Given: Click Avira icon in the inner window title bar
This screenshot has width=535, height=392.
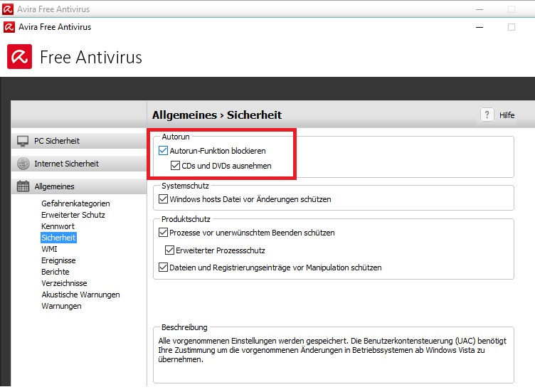Looking at the screenshot, I should click(9, 27).
